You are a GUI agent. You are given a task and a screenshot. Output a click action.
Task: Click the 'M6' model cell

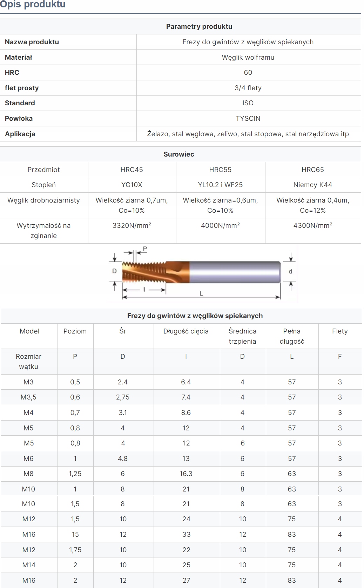[x=29, y=458]
